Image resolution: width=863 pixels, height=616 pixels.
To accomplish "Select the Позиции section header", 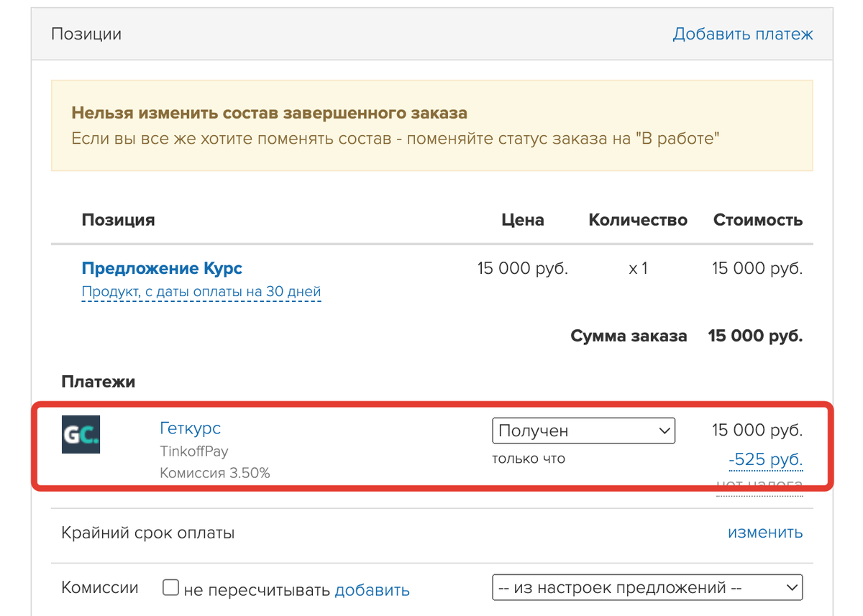I will click(86, 34).
